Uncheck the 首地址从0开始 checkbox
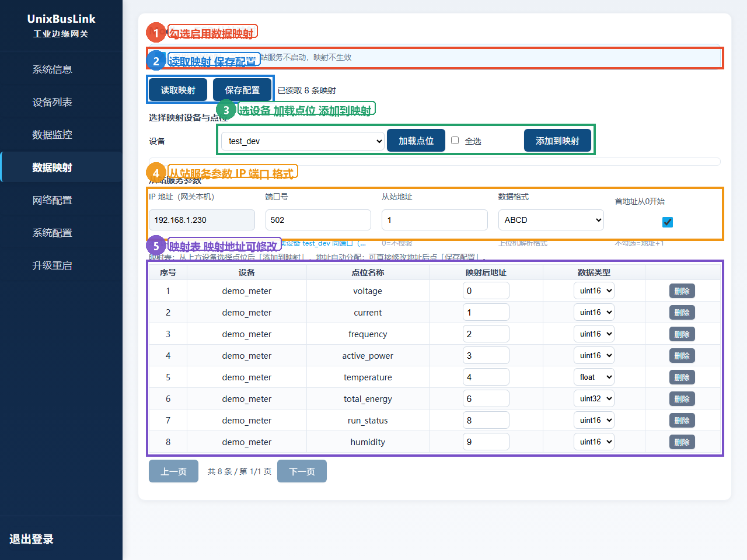 (668, 222)
